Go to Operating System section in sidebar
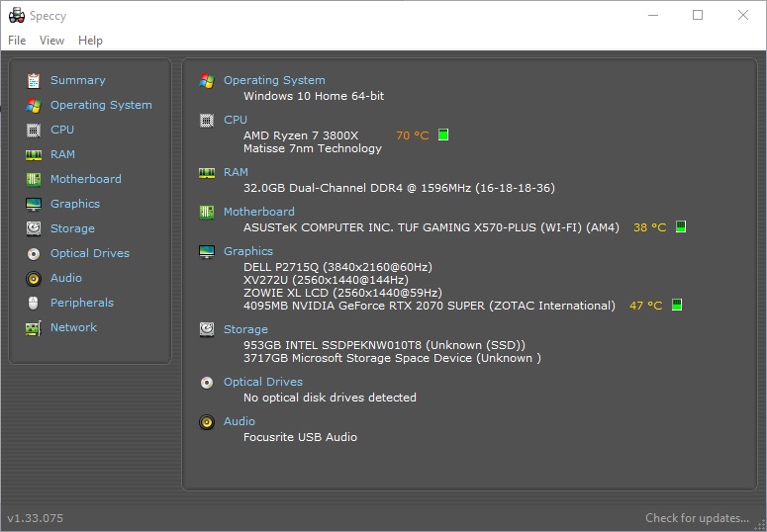This screenshot has height=532, width=767. point(101,105)
